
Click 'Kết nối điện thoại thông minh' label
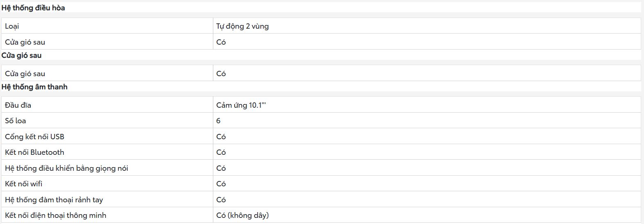tap(56, 215)
